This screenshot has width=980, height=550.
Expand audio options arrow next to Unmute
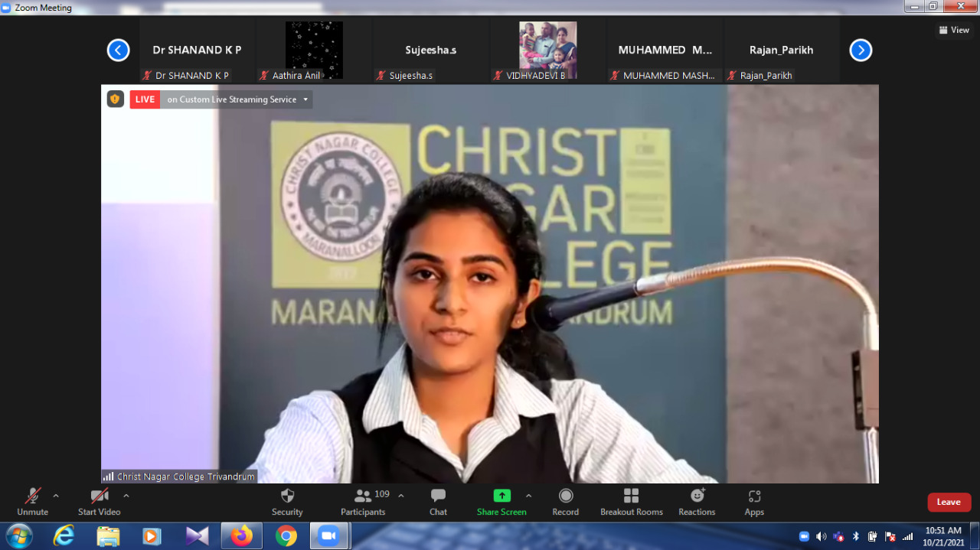pos(56,496)
